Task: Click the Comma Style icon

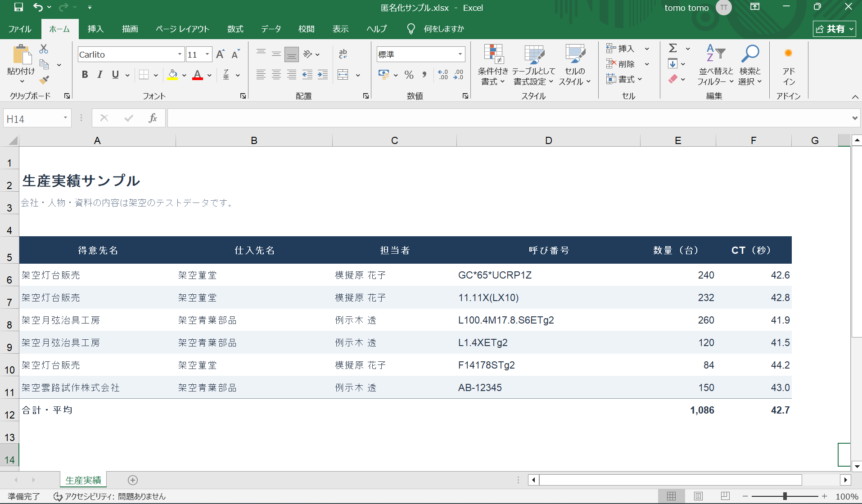Action: tap(424, 75)
